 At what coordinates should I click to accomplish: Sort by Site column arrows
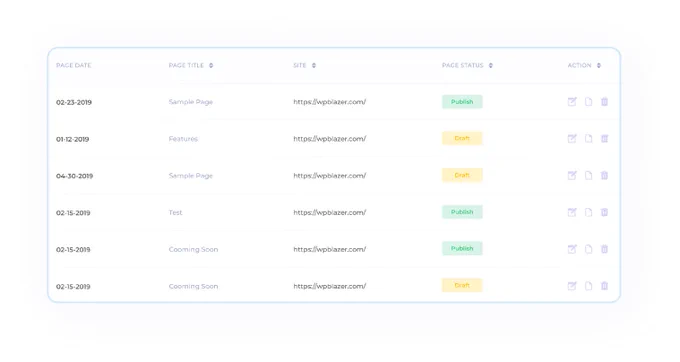pos(314,65)
